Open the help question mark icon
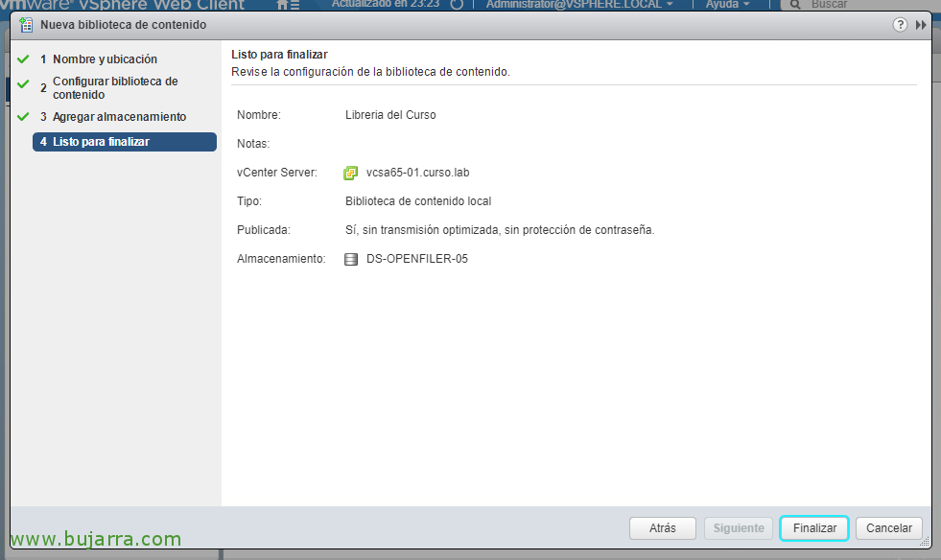Image resolution: width=941 pixels, height=560 pixels. pos(900,25)
